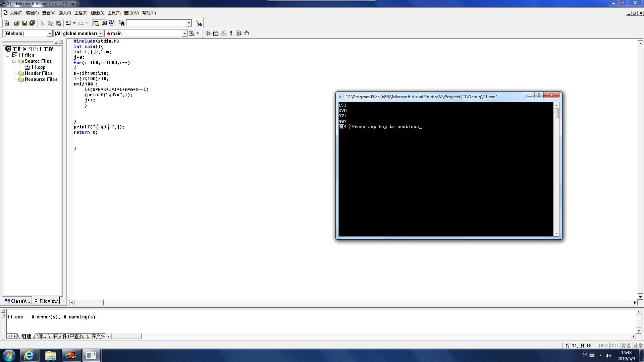Click the Paste clipboard icon

tap(58, 23)
